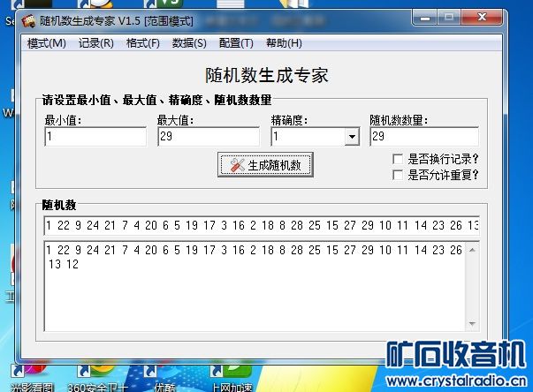Screen dimensions: 533x392
Task: Enable the 是否允许重复 checkbox
Action: click(x=398, y=175)
